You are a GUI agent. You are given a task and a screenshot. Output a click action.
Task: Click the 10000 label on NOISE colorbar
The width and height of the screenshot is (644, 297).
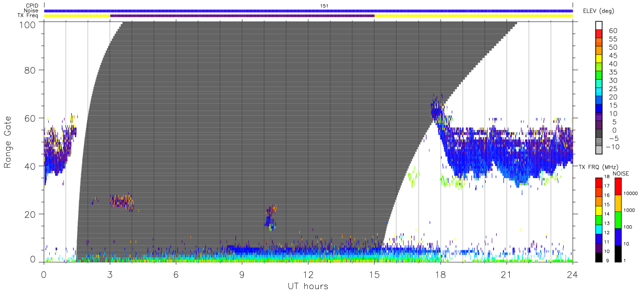click(630, 194)
